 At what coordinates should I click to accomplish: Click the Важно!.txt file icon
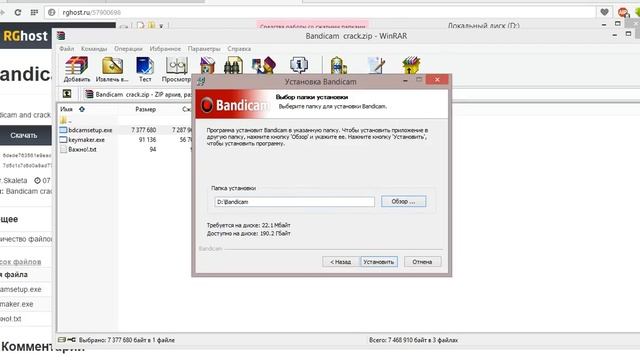pos(63,149)
